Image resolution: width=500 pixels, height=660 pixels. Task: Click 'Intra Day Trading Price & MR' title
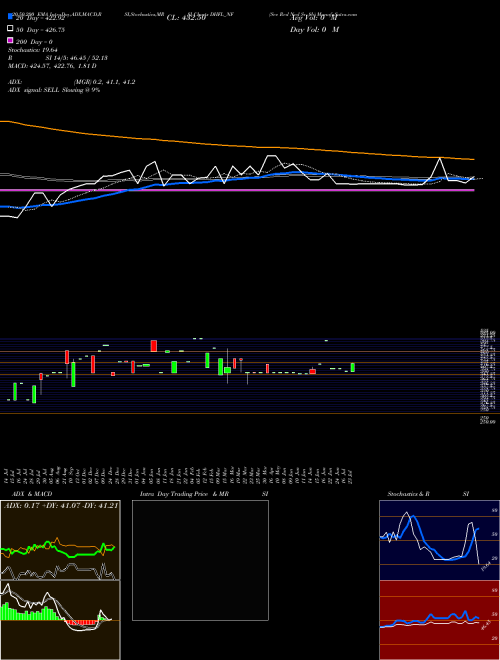coord(184,494)
